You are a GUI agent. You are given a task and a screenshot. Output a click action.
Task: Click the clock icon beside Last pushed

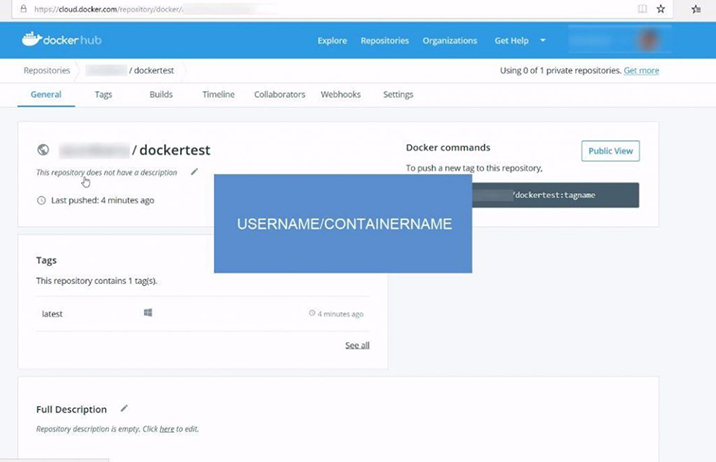pos(41,200)
